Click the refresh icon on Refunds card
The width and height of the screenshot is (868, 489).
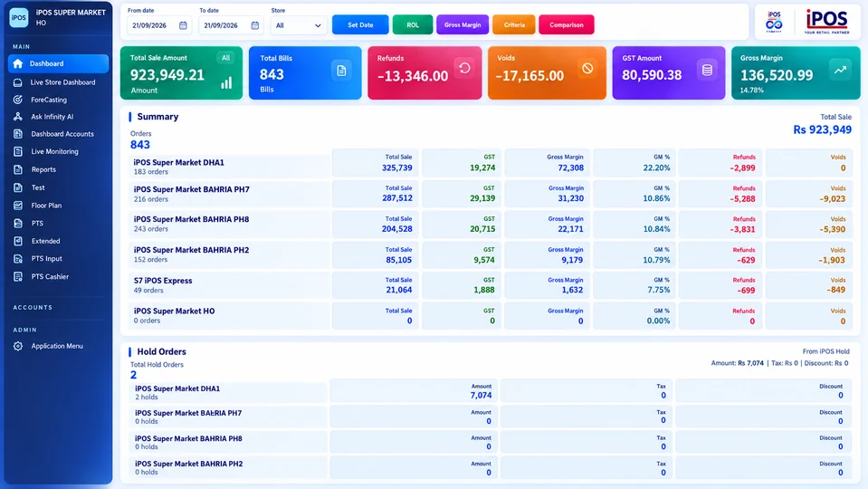point(464,68)
